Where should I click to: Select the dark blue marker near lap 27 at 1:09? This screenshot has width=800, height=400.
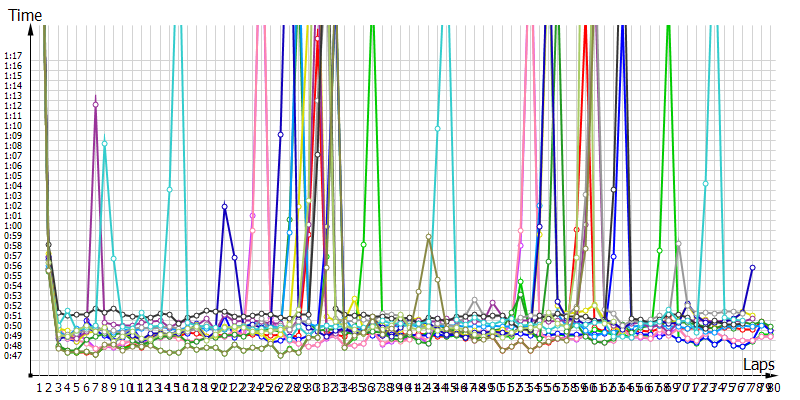point(280,134)
